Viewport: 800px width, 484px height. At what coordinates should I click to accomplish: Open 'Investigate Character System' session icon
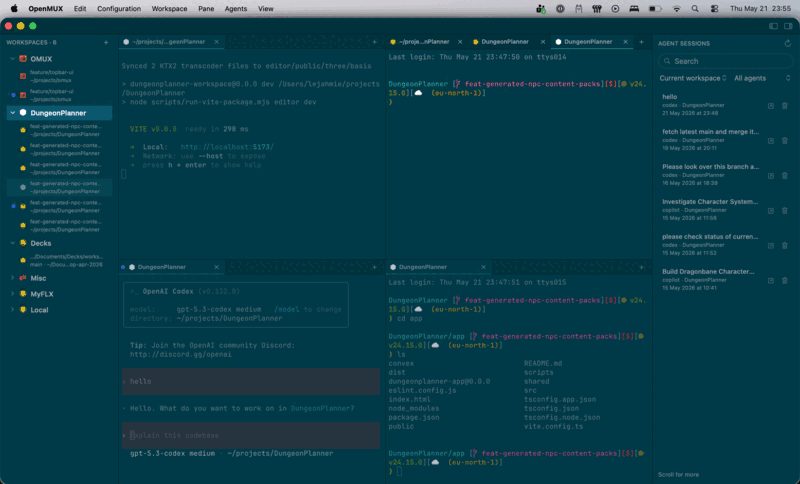(771, 211)
